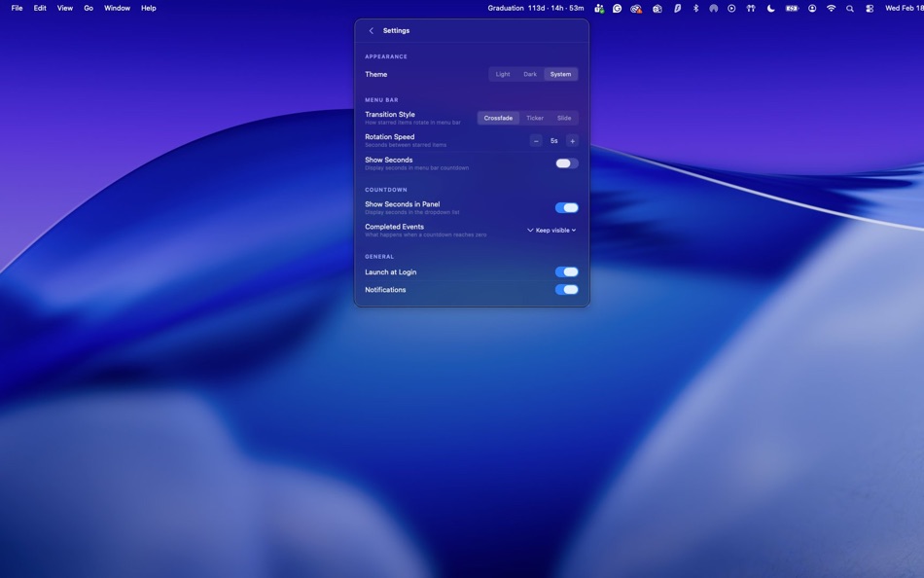Disable Launch at Login

tap(565, 271)
